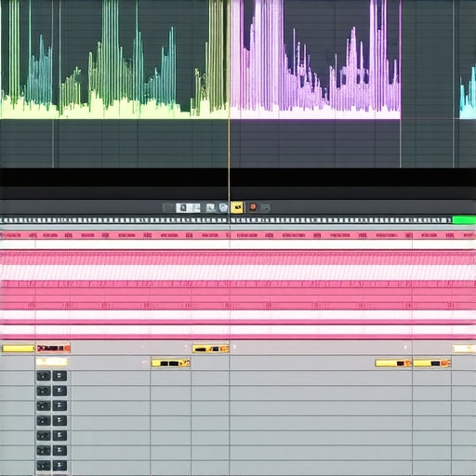The height and width of the screenshot is (476, 476).
Task: Click the gray icon right of record button
Action: [x=265, y=207]
